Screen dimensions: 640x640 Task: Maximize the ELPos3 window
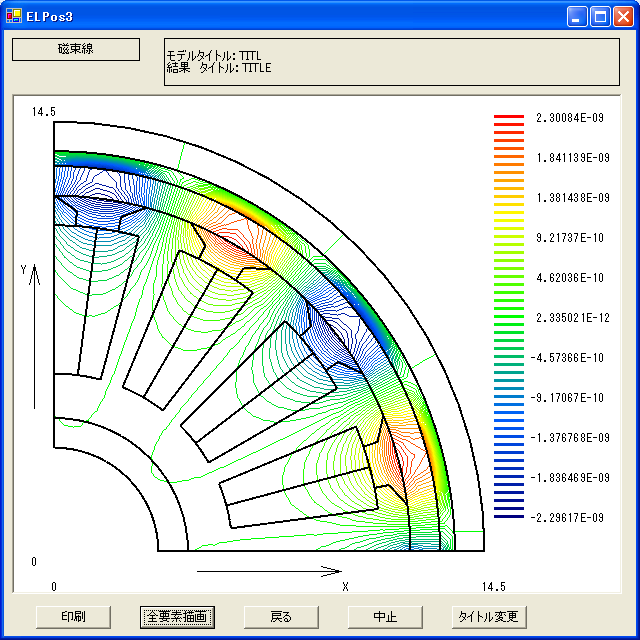click(600, 17)
